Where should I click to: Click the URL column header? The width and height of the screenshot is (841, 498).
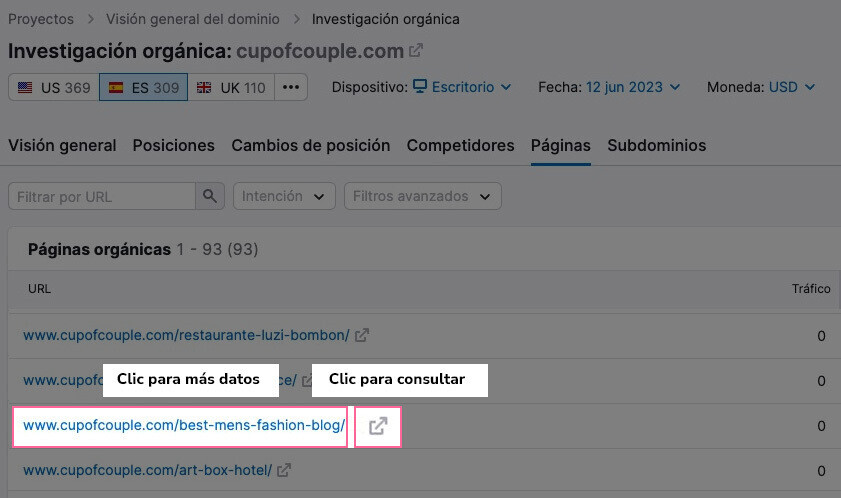click(39, 289)
